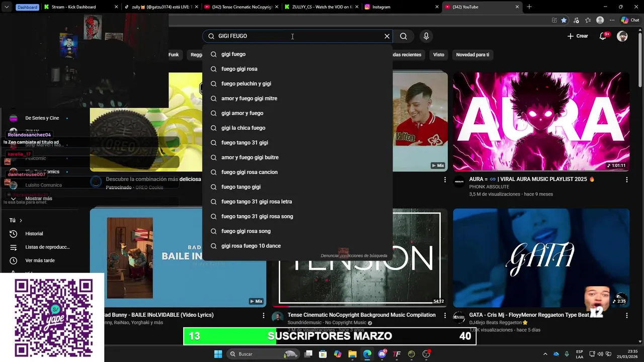Select the suggestion 'fuego gigi rosa song'
The height and width of the screenshot is (362, 644).
tap(297, 231)
